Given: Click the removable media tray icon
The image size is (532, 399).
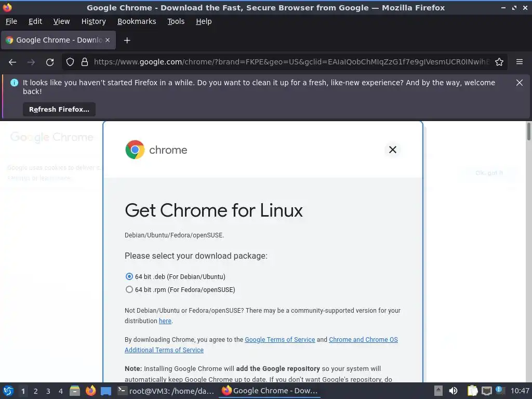Looking at the screenshot, I should [x=438, y=391].
